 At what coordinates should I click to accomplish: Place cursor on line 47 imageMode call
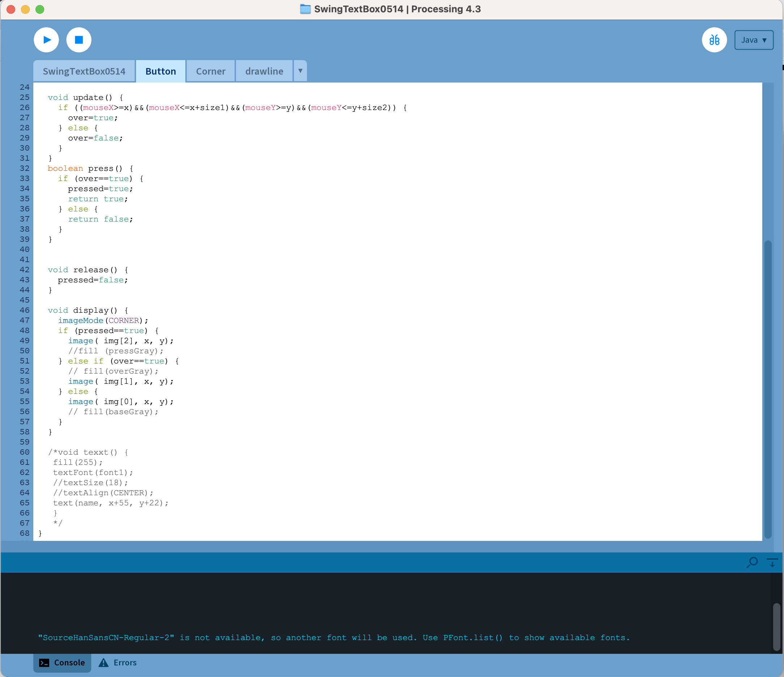(81, 320)
